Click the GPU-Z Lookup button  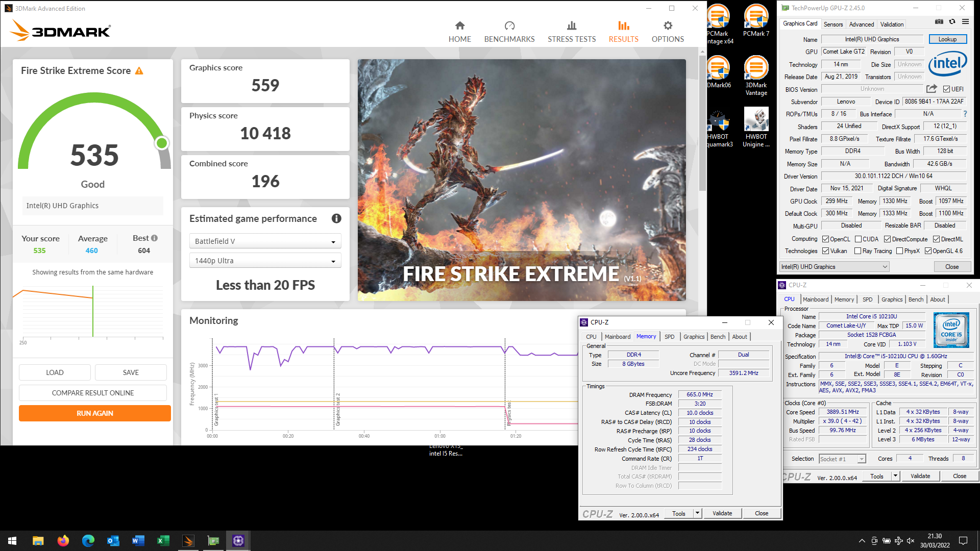[x=947, y=39]
